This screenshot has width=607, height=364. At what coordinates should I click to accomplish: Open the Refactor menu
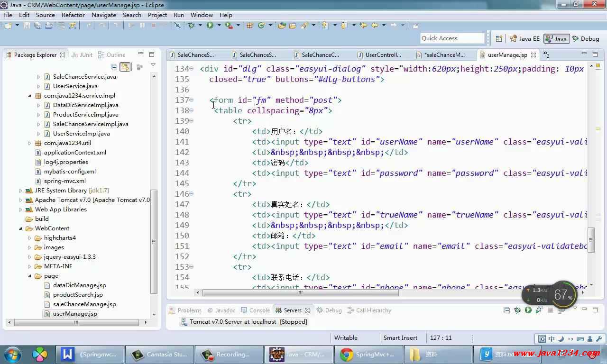click(x=73, y=15)
